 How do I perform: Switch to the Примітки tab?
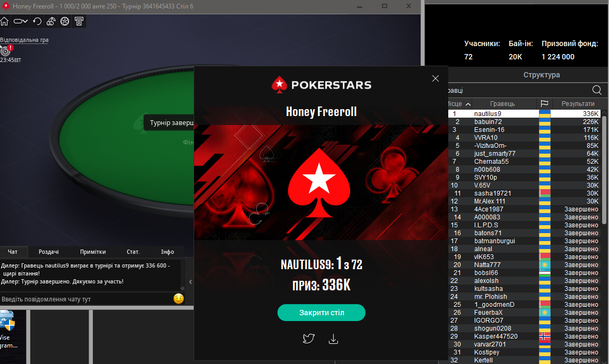pyautogui.click(x=93, y=252)
